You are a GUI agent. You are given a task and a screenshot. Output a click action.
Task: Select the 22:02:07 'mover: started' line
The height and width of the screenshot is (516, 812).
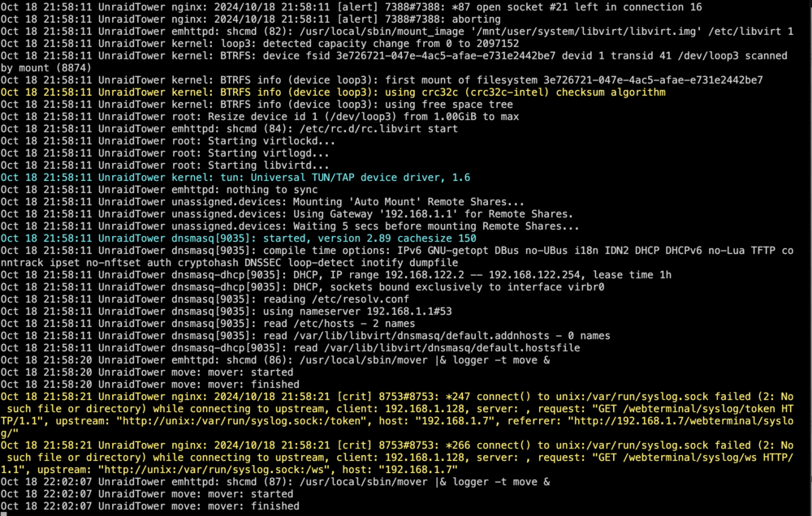pyautogui.click(x=146, y=494)
